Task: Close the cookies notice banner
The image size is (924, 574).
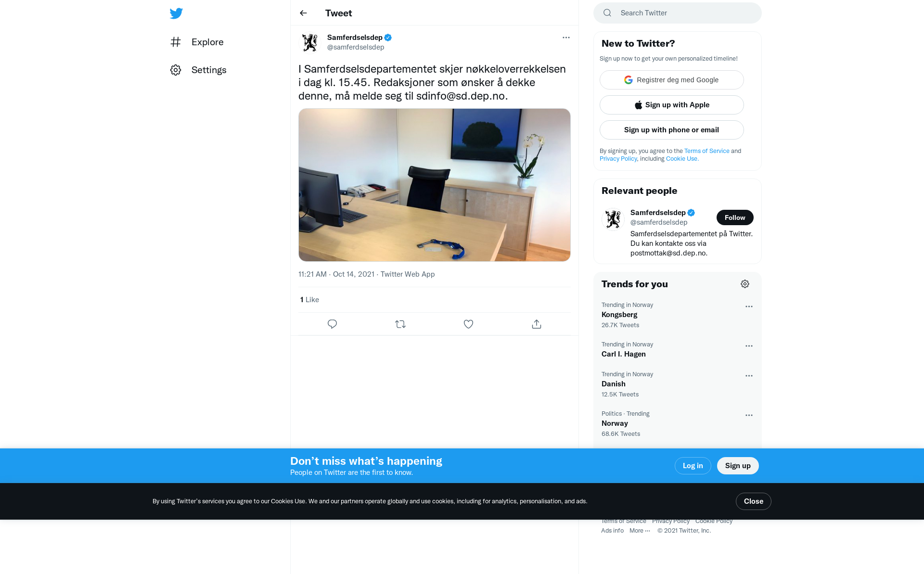Action: point(753,501)
